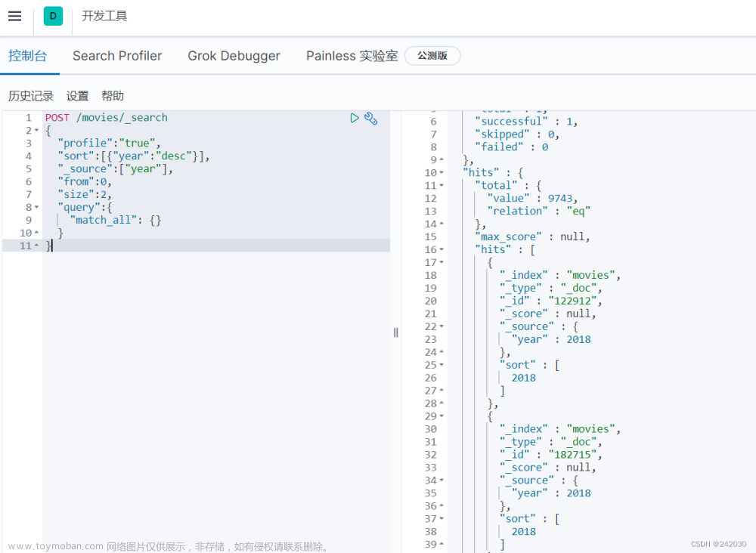
Task: Click the "sort" year desc line
Action: tap(134, 156)
